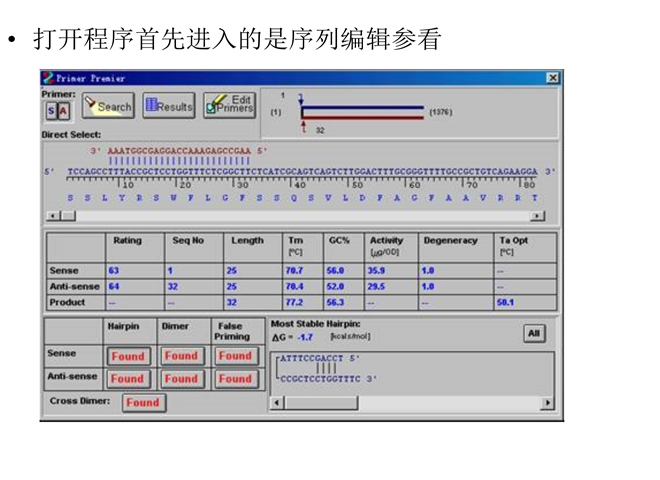660x480 pixels.
Task: Click the Cross Dimer Found button
Action: click(142, 402)
